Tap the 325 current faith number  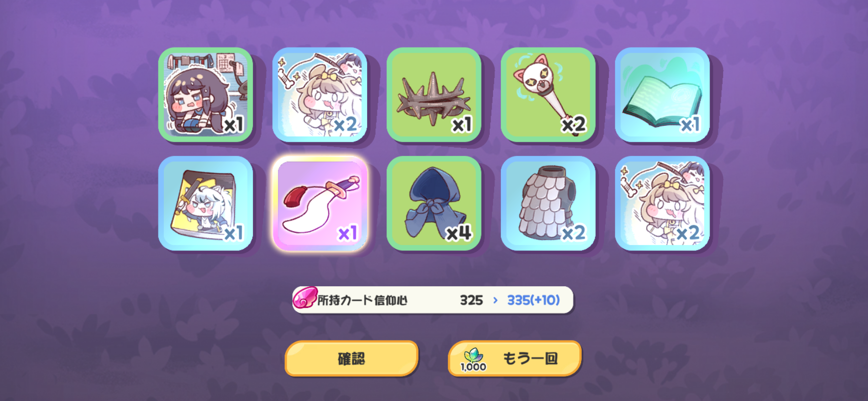[471, 300]
